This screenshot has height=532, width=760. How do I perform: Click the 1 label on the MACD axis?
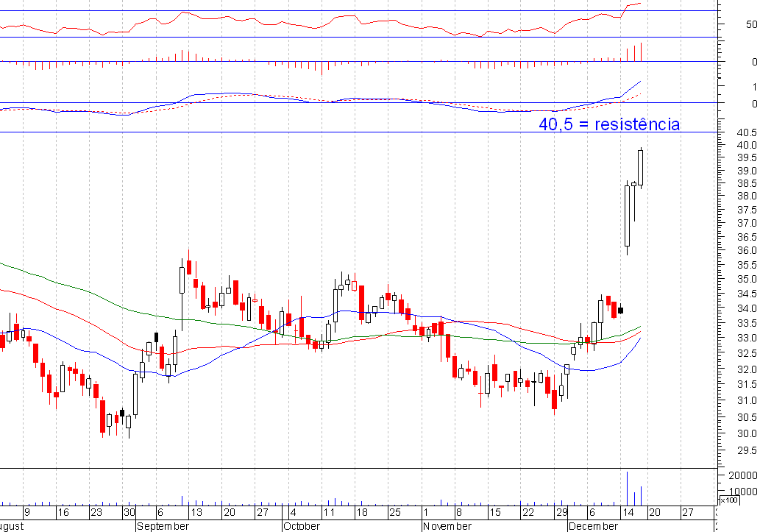click(x=754, y=87)
